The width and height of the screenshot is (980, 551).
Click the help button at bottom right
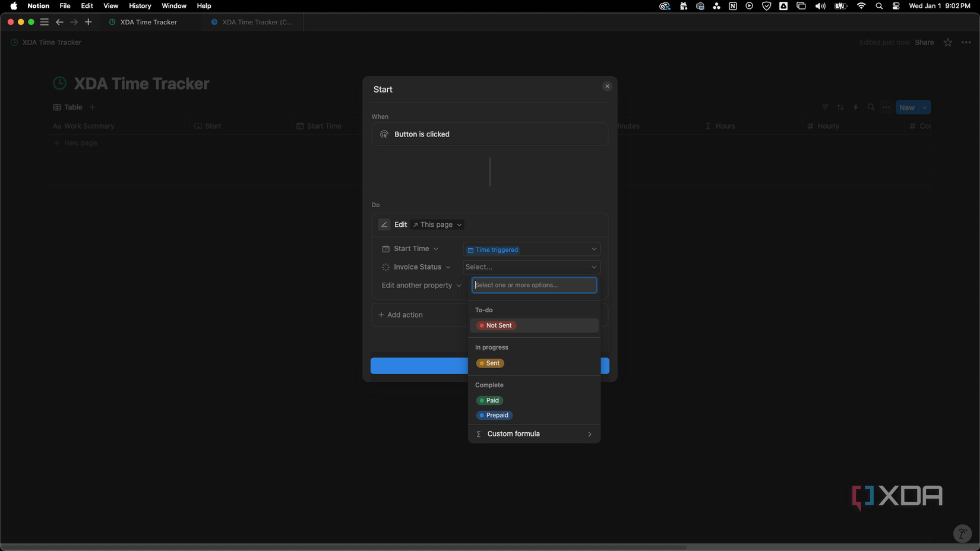[962, 533]
